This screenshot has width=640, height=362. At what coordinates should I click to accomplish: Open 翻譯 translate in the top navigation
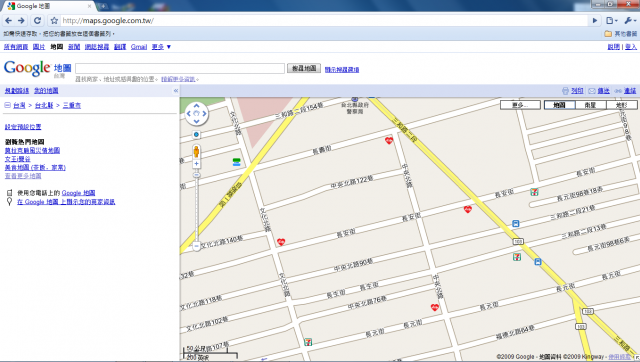coord(120,47)
